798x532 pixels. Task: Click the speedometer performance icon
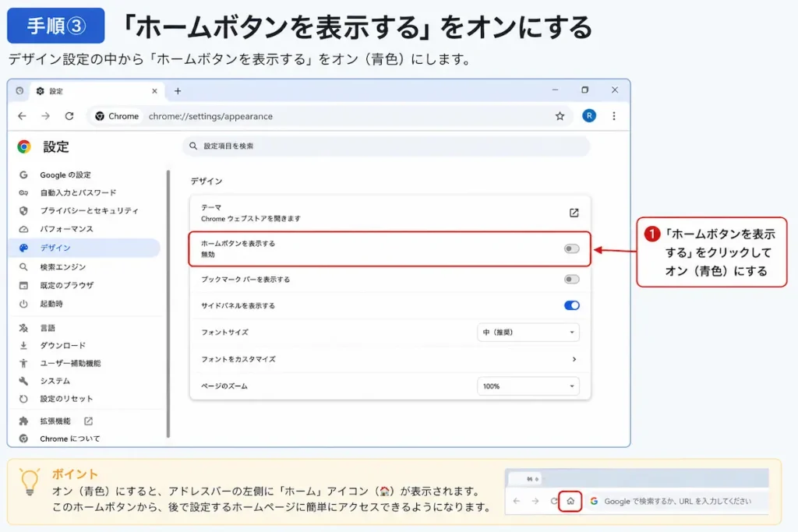pyautogui.click(x=23, y=229)
